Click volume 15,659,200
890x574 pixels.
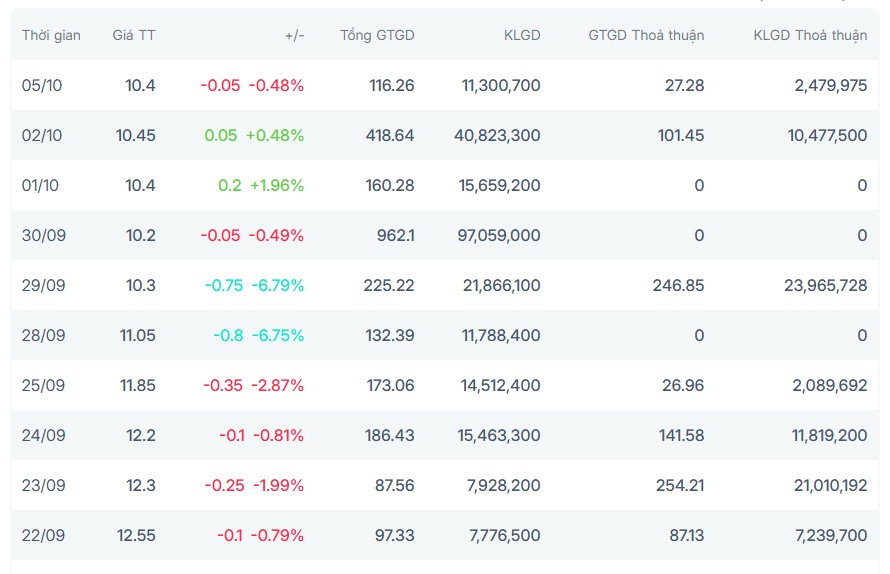(x=499, y=185)
